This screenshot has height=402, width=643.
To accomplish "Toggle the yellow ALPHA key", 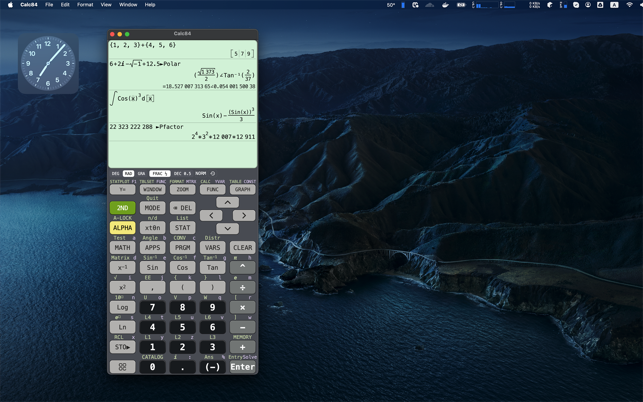I will point(123,228).
